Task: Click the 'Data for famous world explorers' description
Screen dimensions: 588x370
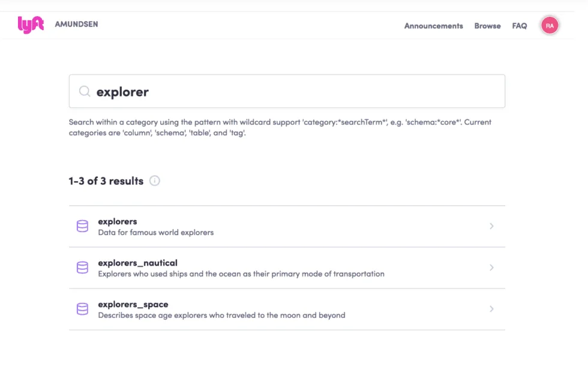Action: (156, 233)
